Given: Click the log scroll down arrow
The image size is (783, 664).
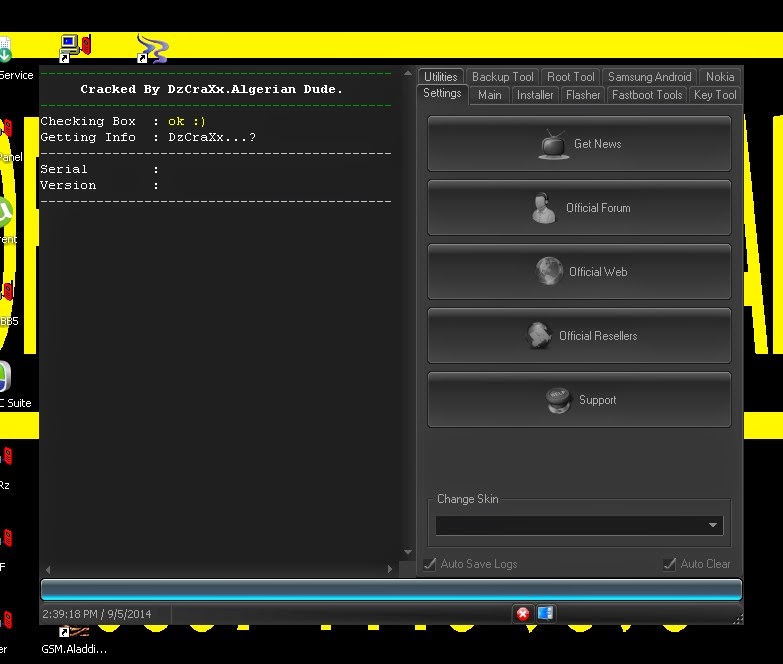Looking at the screenshot, I should 407,552.
